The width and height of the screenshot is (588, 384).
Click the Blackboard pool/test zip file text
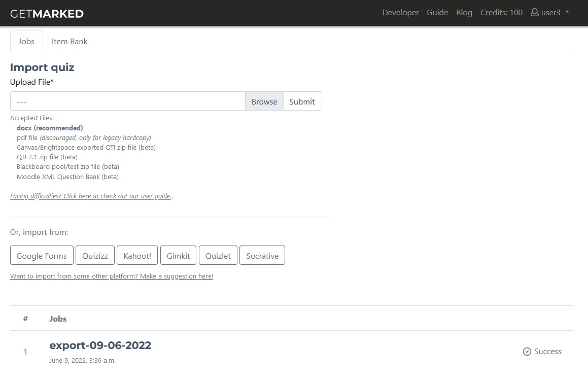coord(68,166)
